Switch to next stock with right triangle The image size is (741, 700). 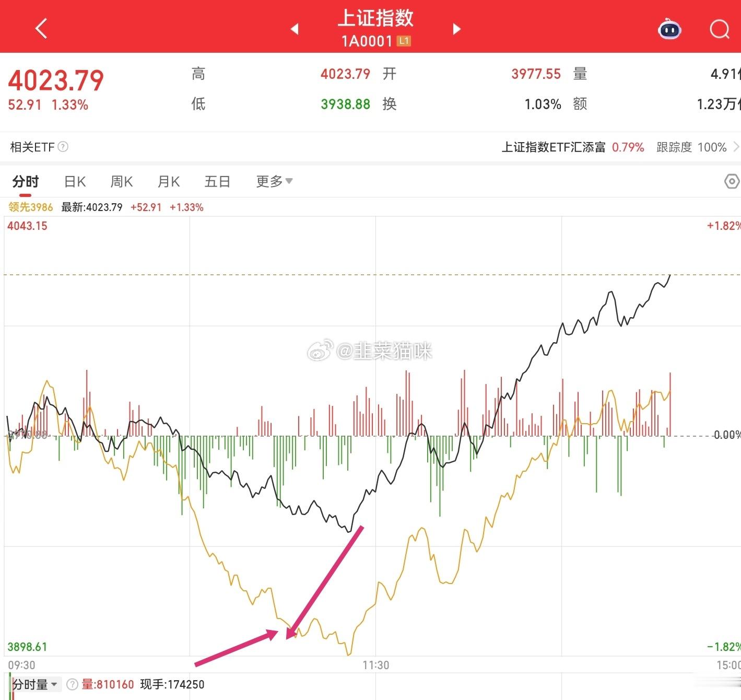coord(457,29)
